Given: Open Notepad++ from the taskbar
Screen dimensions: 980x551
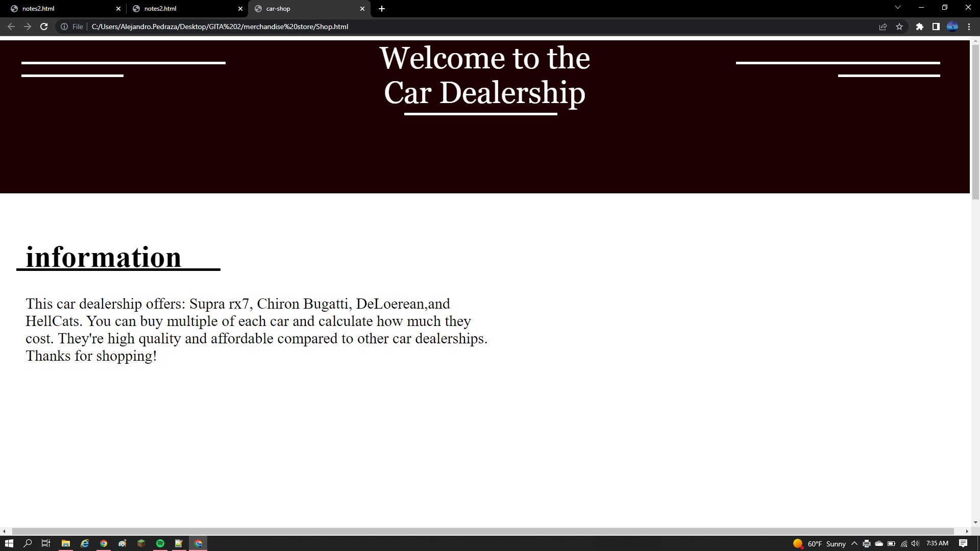Looking at the screenshot, I should pos(179,543).
